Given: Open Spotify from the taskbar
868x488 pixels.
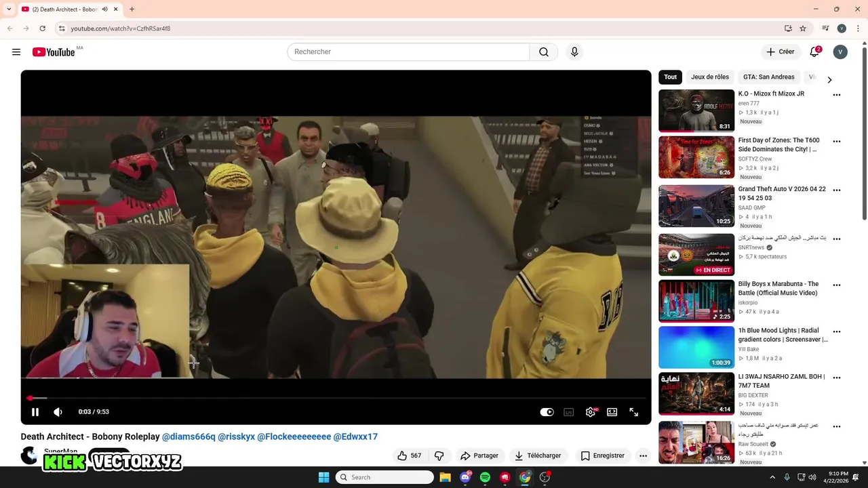Looking at the screenshot, I should tap(485, 477).
